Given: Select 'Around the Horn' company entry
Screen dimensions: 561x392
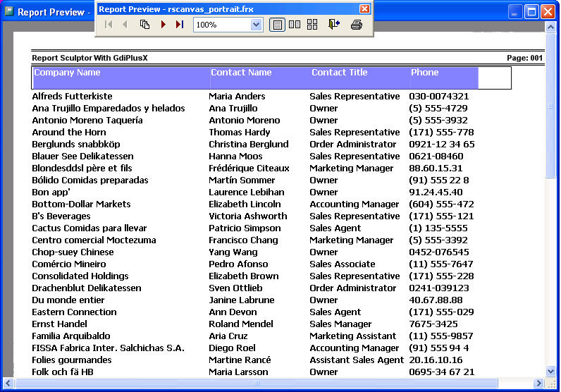Looking at the screenshot, I should (x=68, y=133).
